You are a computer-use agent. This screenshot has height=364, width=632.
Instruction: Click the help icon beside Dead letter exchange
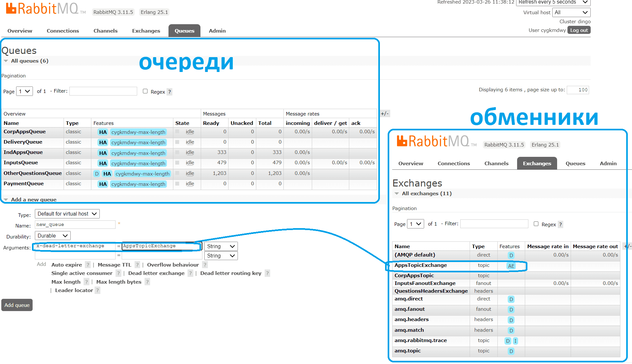(x=190, y=273)
